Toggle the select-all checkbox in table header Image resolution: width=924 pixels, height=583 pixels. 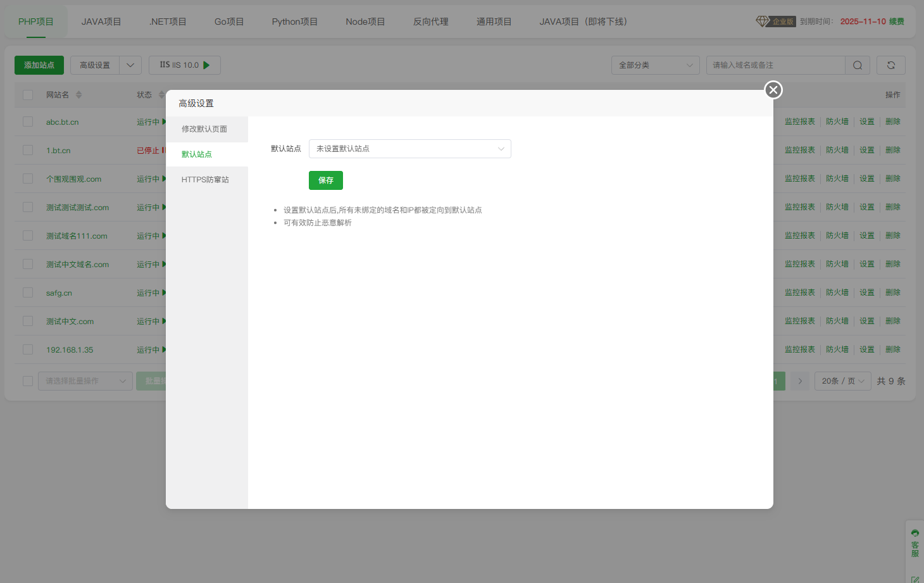[x=27, y=94]
